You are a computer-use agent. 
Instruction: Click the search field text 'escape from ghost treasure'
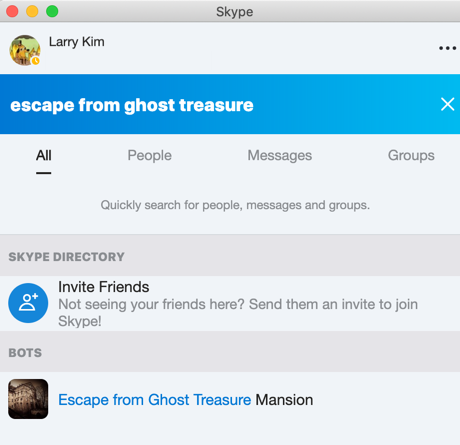pyautogui.click(x=132, y=105)
